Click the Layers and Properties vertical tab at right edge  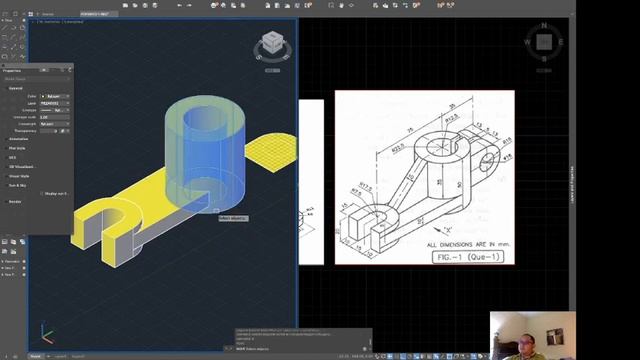click(572, 184)
